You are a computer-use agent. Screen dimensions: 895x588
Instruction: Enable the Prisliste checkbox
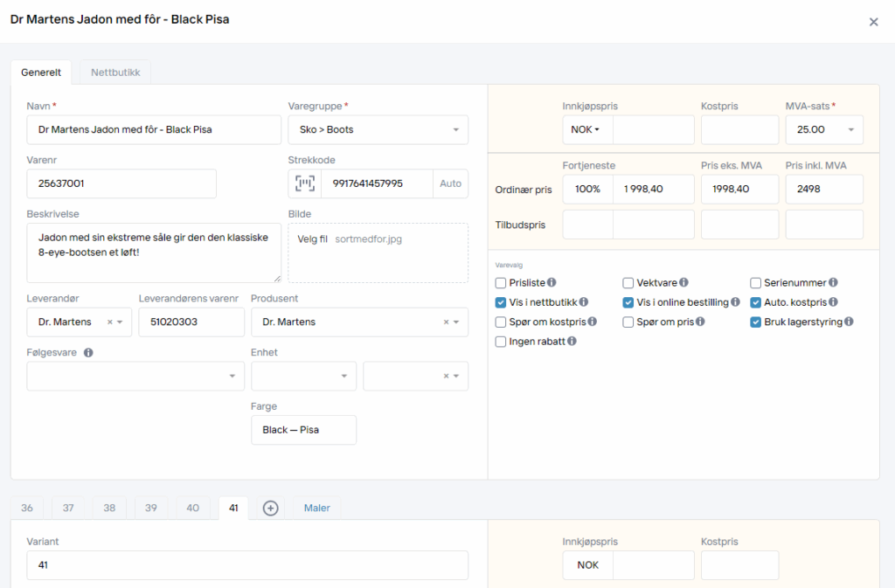(501, 283)
